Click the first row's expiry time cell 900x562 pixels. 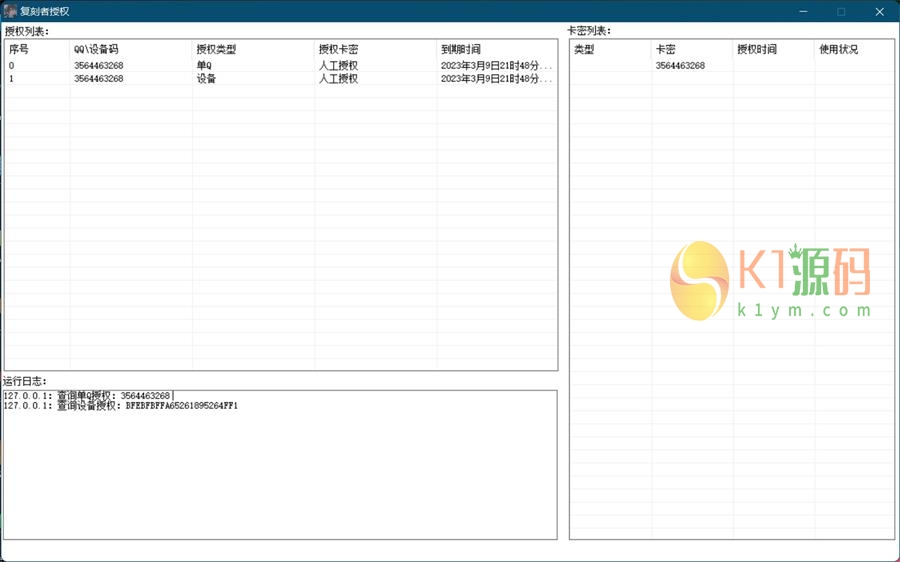coord(495,66)
